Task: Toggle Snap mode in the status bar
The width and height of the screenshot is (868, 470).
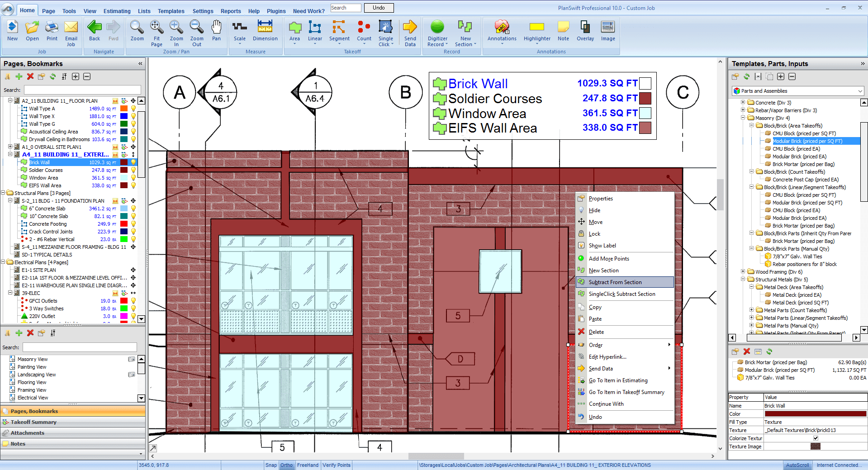Action: click(x=271, y=465)
